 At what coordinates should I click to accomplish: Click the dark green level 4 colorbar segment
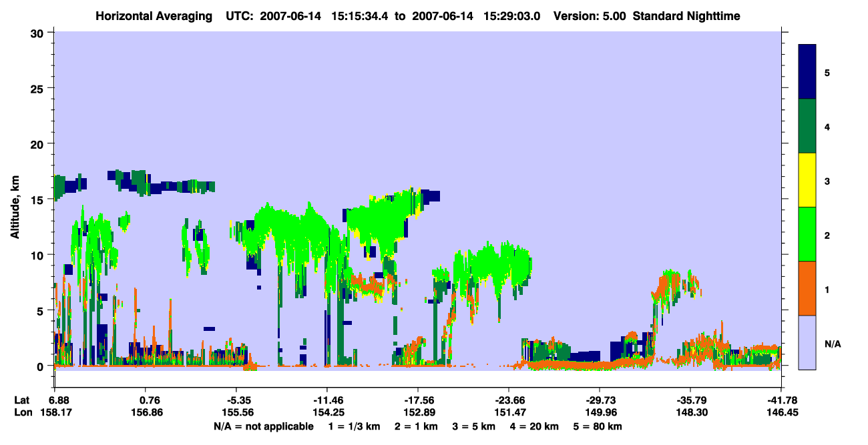click(807, 126)
